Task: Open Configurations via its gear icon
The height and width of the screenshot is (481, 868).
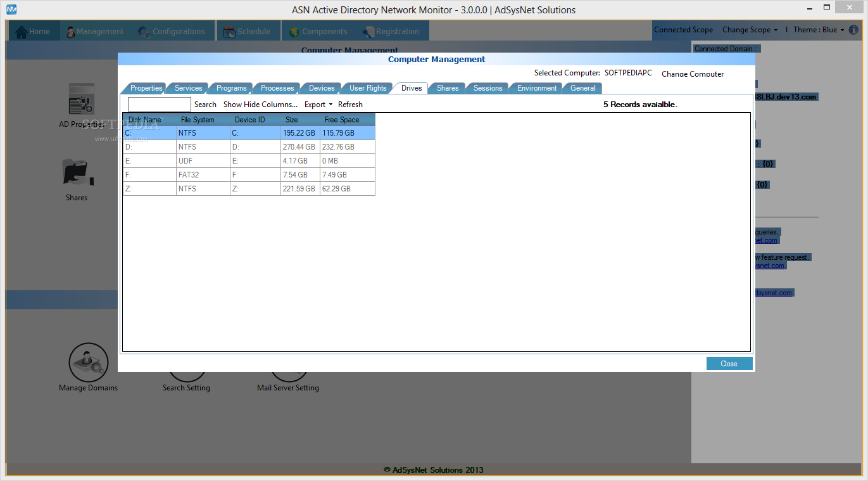Action: coord(144,32)
